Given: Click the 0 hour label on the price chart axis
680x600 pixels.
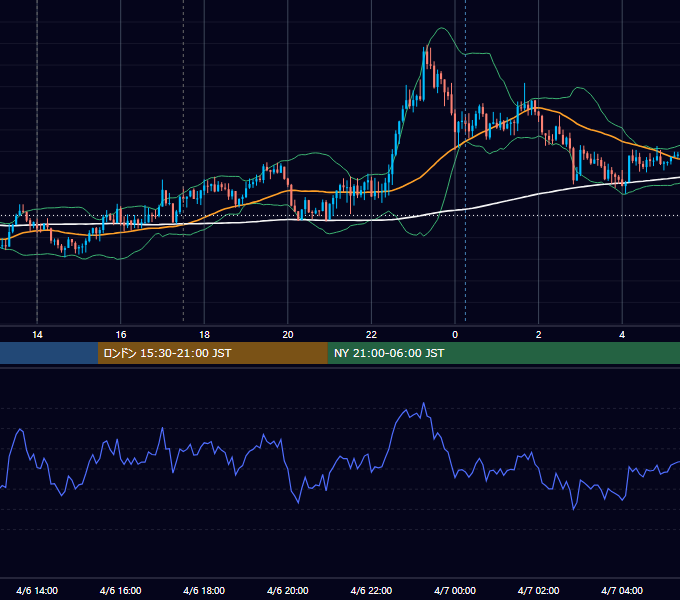Looking at the screenshot, I should [x=455, y=335].
